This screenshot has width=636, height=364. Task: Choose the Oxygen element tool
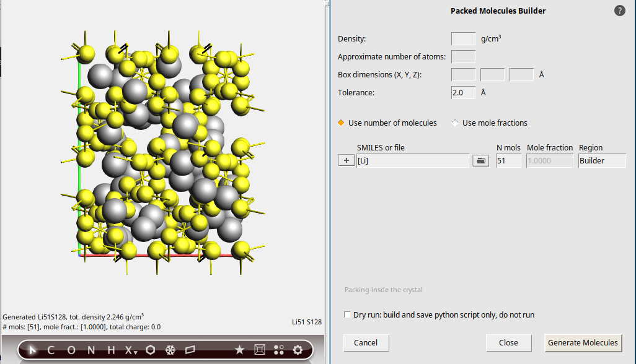[71, 350]
